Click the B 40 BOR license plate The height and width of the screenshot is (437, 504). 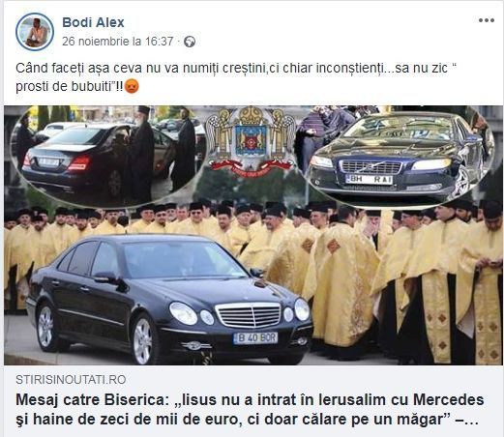(x=255, y=338)
